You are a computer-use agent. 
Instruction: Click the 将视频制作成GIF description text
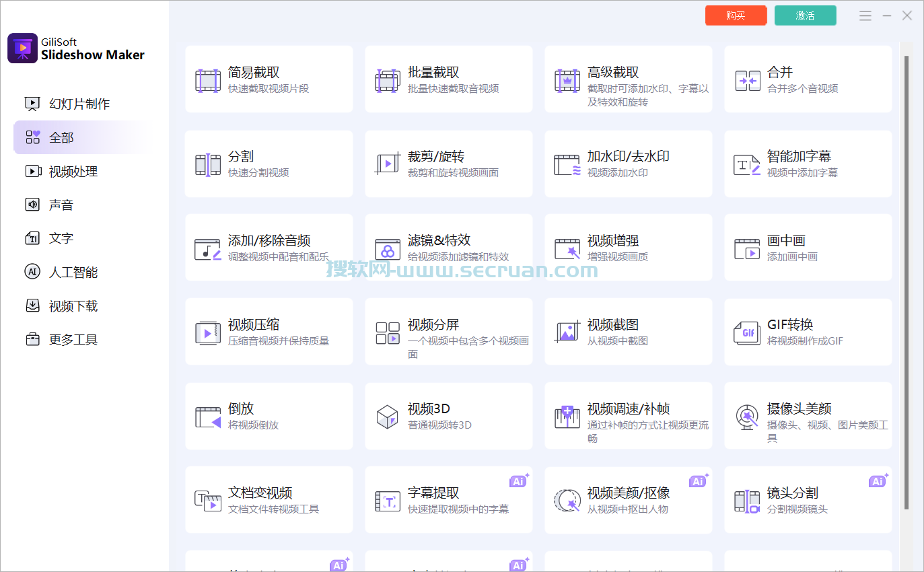click(805, 341)
